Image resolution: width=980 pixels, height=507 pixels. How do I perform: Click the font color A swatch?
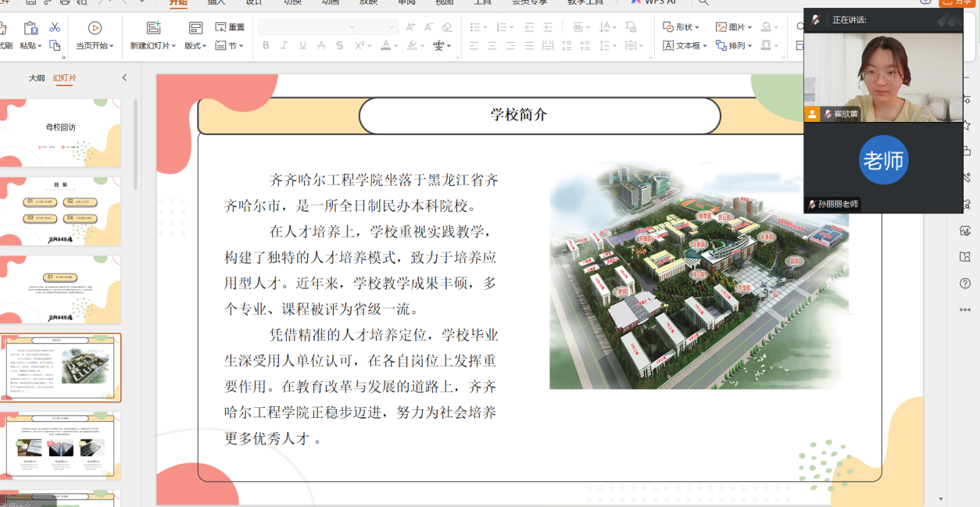385,46
